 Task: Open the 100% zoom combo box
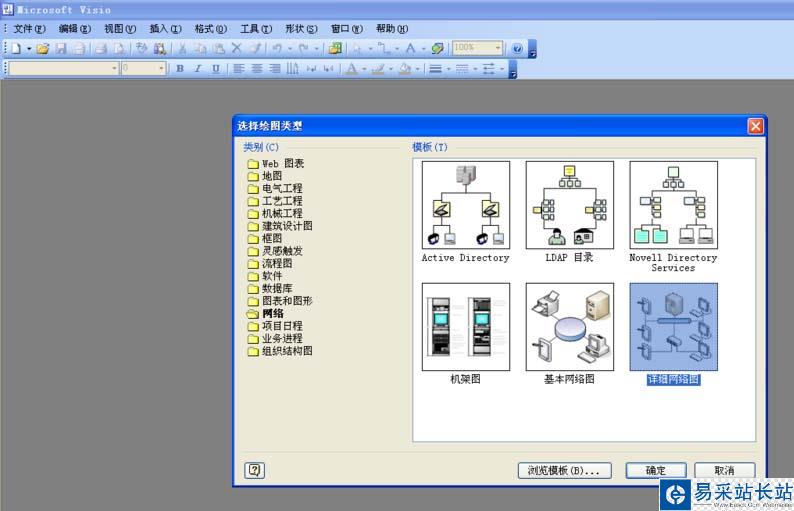pyautogui.click(x=477, y=48)
